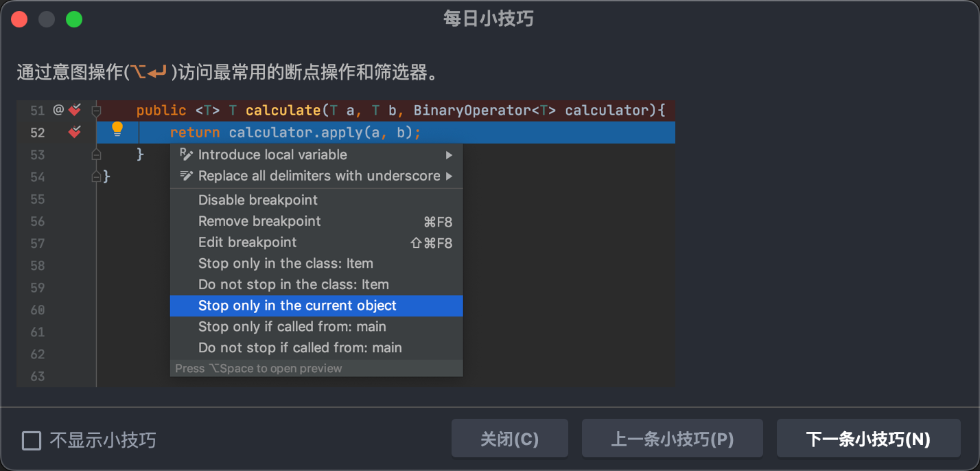
Task: Click the Introduce local variable refactor icon
Action: click(186, 154)
